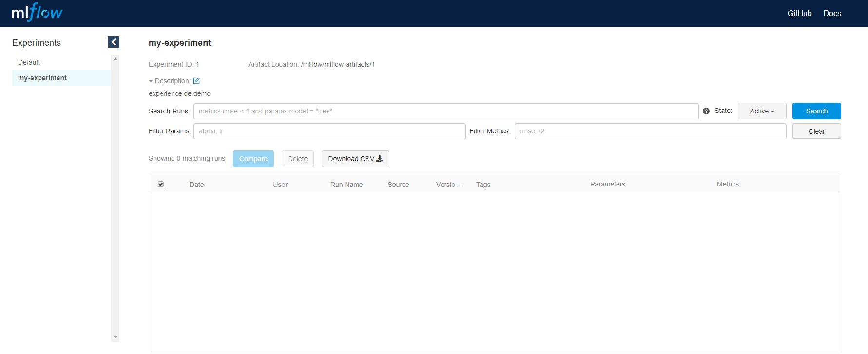Collapse the Description section caret
This screenshot has width=868, height=354.
(x=151, y=81)
